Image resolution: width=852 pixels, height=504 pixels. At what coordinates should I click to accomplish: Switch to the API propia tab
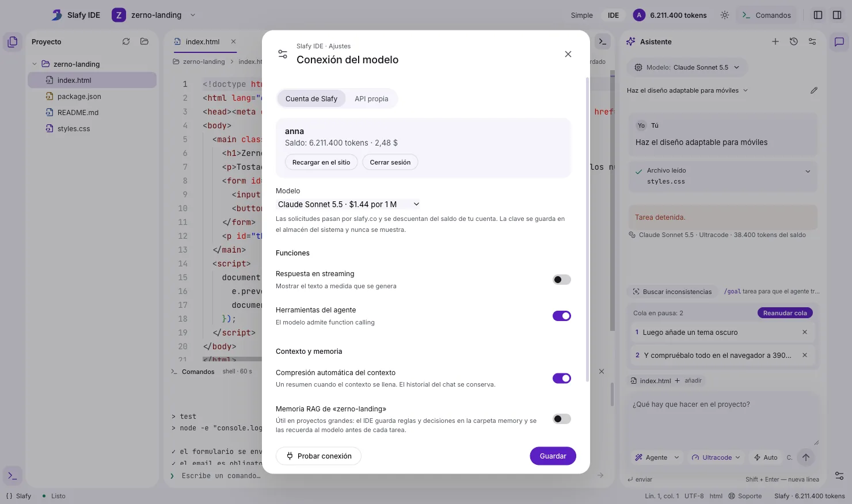[x=371, y=98]
